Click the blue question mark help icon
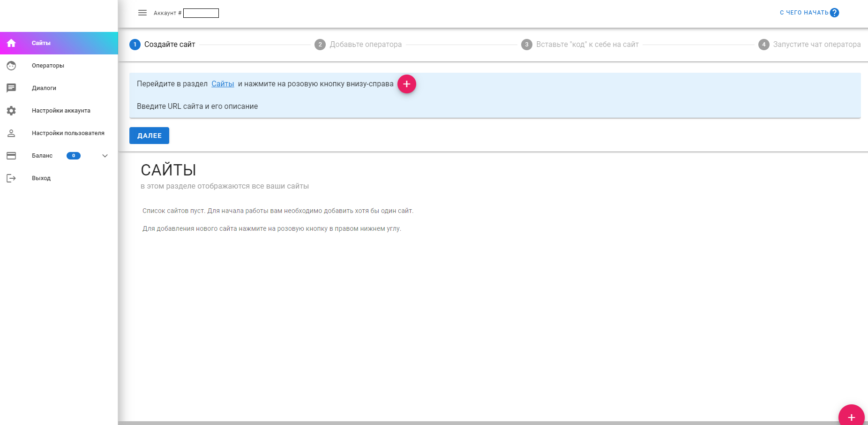868x425 pixels. pos(834,13)
